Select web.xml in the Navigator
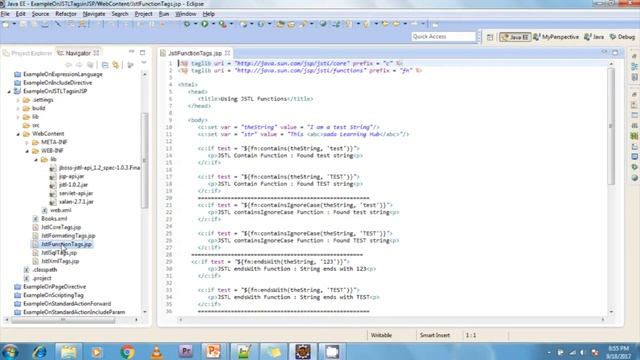 tap(60, 210)
